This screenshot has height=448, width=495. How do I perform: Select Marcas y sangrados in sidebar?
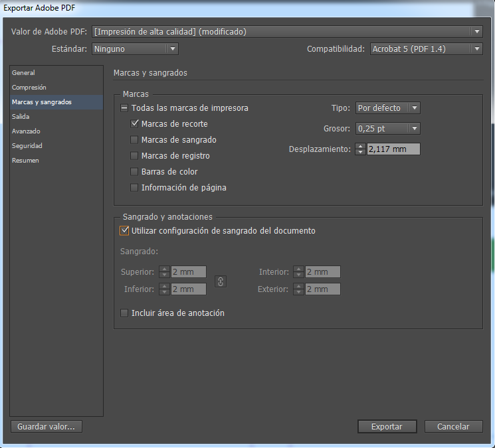[x=56, y=102]
